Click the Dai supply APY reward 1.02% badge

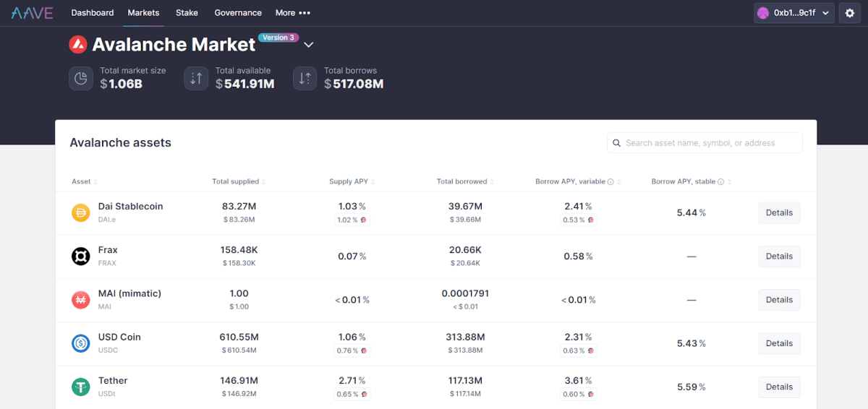coord(352,220)
